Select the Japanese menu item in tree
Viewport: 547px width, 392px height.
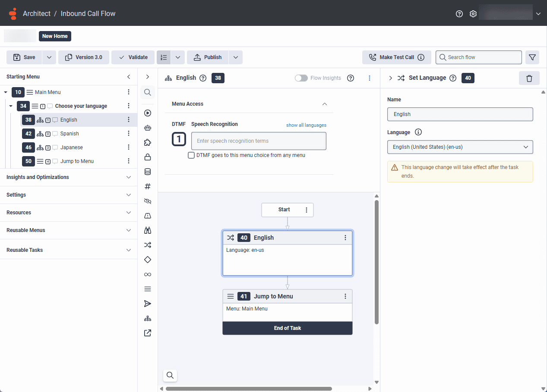pyautogui.click(x=71, y=147)
